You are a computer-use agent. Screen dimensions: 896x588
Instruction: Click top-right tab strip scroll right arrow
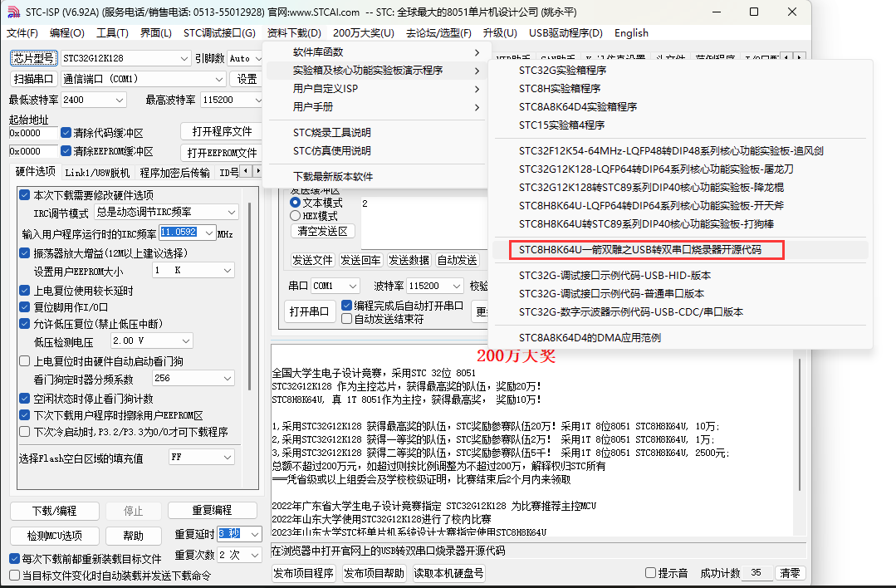tap(800, 57)
